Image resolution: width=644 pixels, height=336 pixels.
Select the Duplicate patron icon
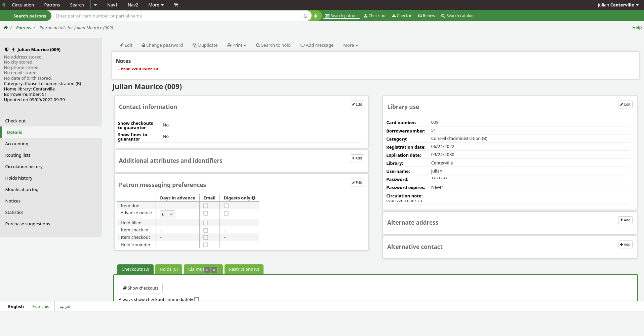point(194,45)
